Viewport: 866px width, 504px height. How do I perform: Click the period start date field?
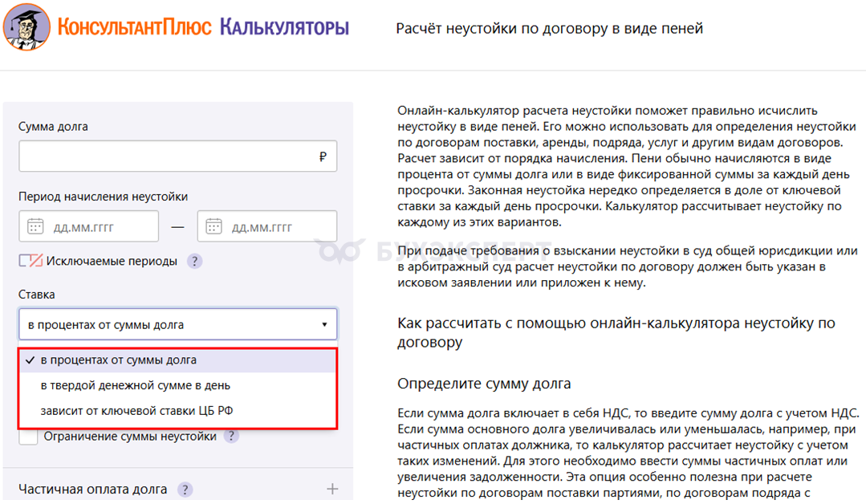point(89,226)
